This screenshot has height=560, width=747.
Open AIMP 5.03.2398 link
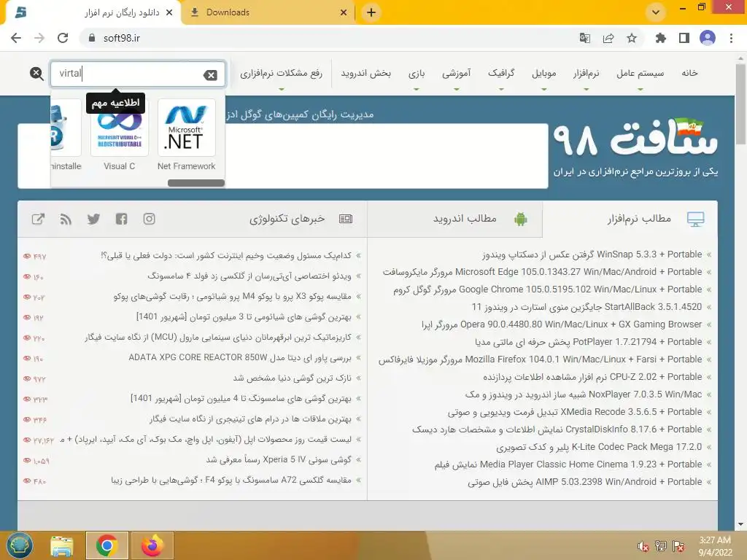[585, 482]
